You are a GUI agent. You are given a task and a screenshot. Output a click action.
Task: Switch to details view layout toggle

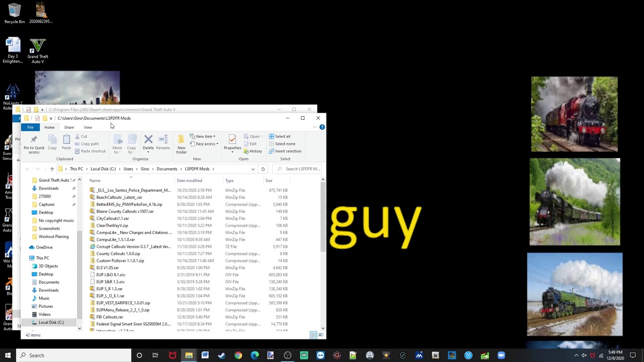point(313,335)
